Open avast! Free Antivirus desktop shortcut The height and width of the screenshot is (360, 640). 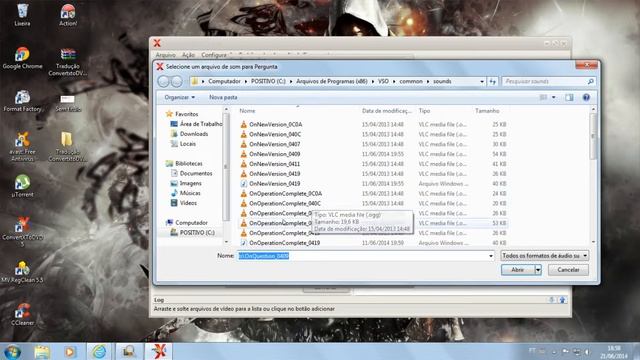22,147
